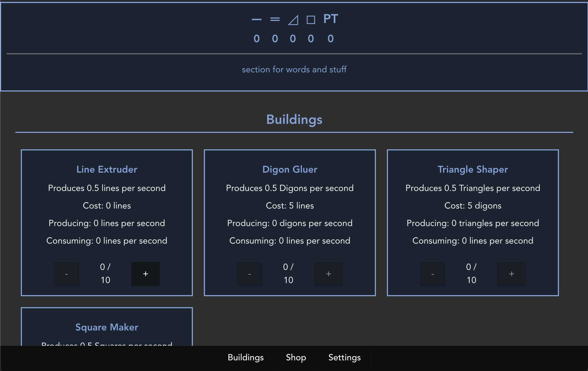Click the triangle counter showing 0

[293, 38]
